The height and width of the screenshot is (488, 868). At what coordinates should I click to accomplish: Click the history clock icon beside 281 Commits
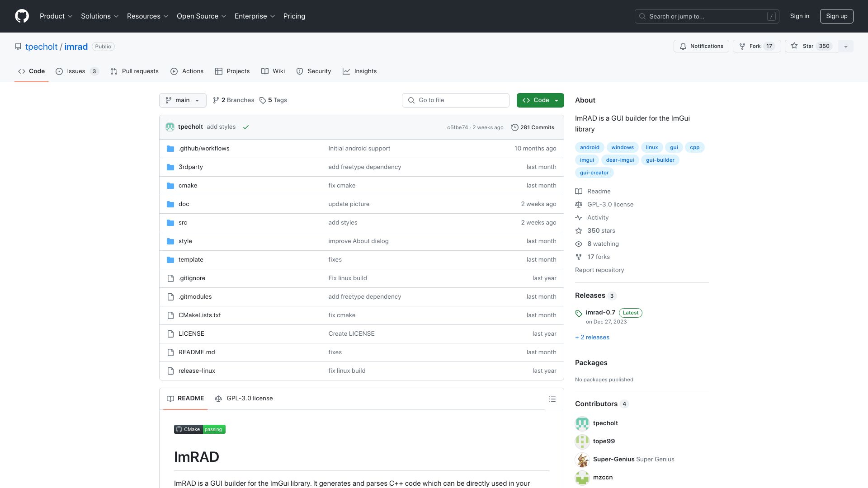pos(514,127)
